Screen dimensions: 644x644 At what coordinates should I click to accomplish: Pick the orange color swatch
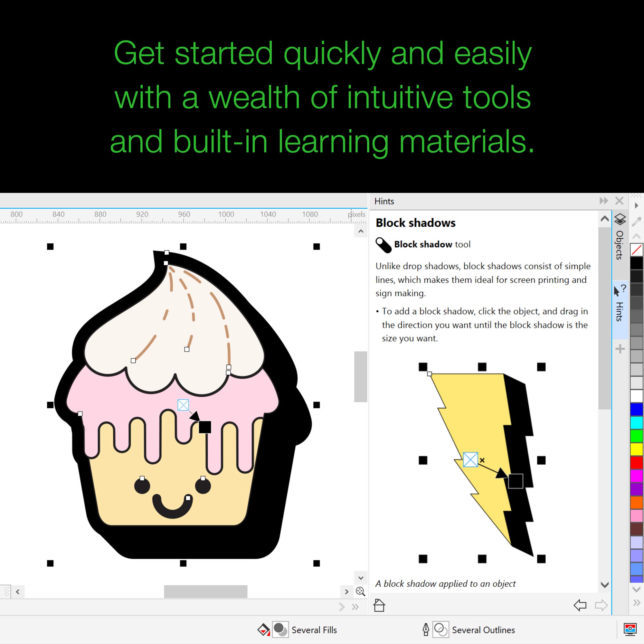(x=637, y=503)
